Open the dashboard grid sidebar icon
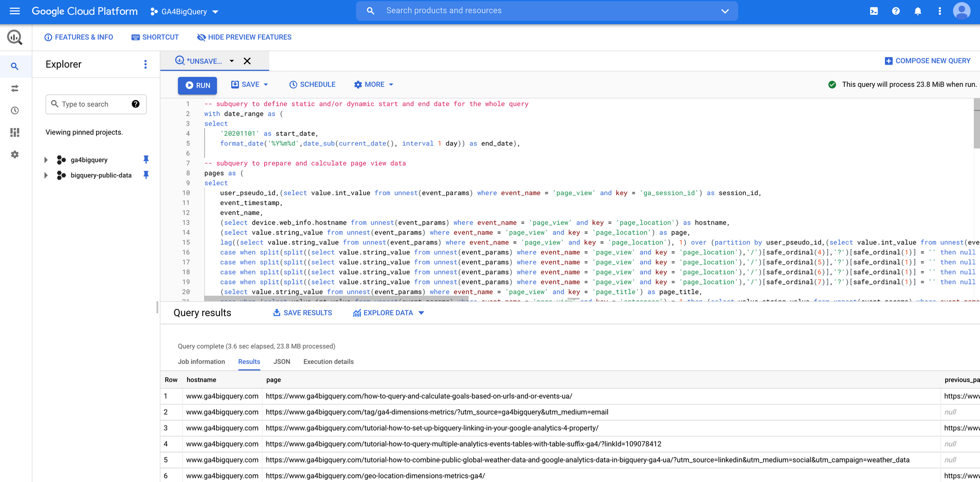This screenshot has height=482, width=980. coord(15,132)
